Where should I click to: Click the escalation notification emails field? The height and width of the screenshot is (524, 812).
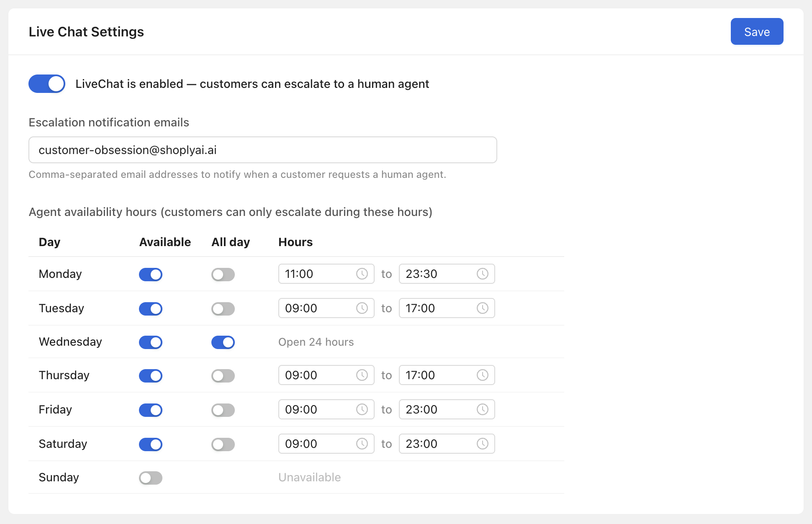click(x=262, y=150)
